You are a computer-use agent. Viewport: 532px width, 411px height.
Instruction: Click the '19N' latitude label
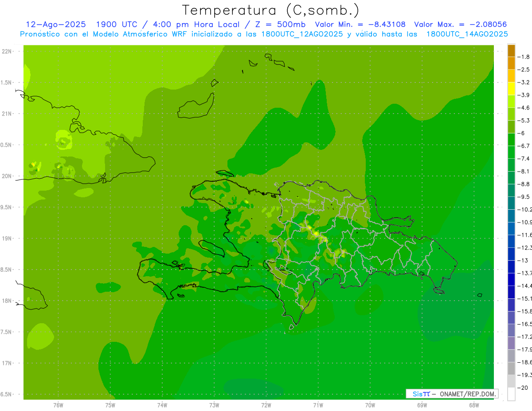[7, 239]
